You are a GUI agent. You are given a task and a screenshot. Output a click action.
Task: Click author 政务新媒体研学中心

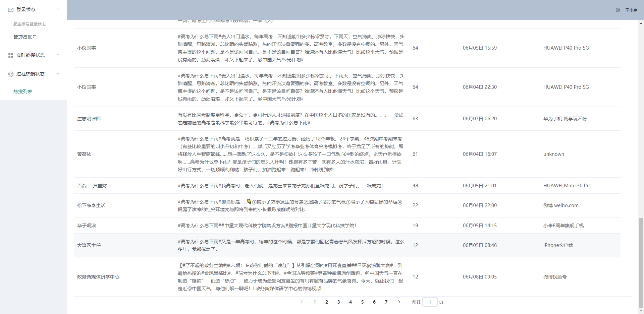coord(98,277)
